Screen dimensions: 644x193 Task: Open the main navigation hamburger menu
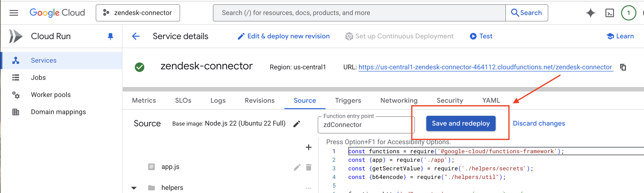tap(14, 13)
